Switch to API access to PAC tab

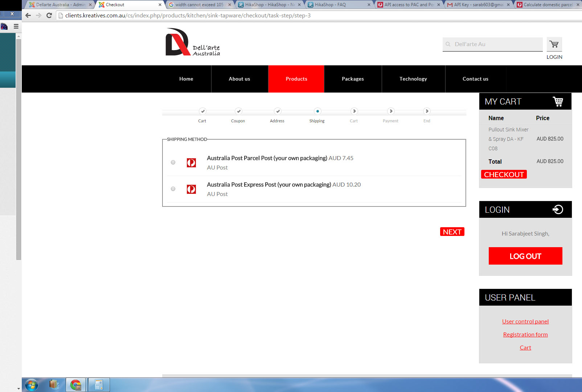408,5
